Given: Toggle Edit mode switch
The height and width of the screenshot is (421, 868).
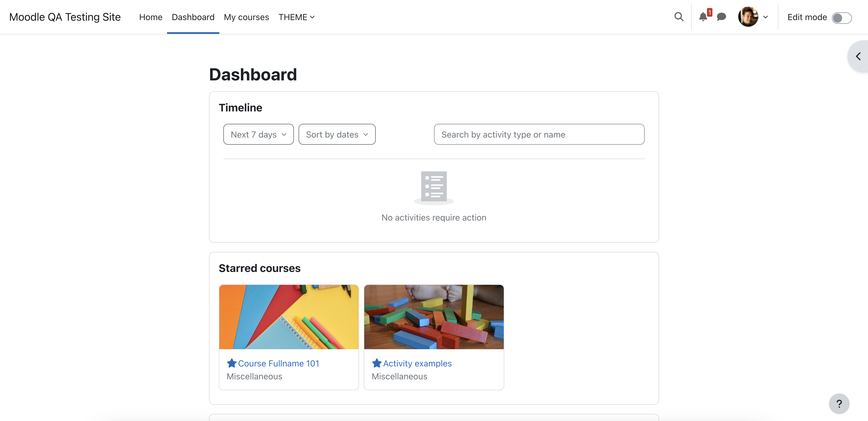Looking at the screenshot, I should [x=841, y=18].
